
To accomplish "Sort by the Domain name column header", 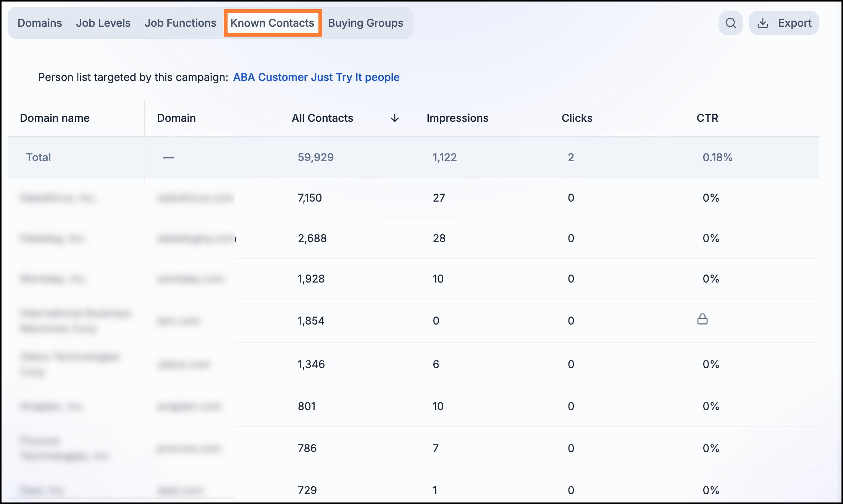I will pos(55,118).
